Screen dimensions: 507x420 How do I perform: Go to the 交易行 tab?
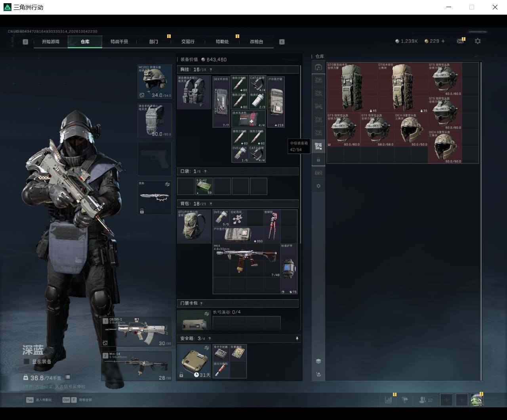point(188,42)
